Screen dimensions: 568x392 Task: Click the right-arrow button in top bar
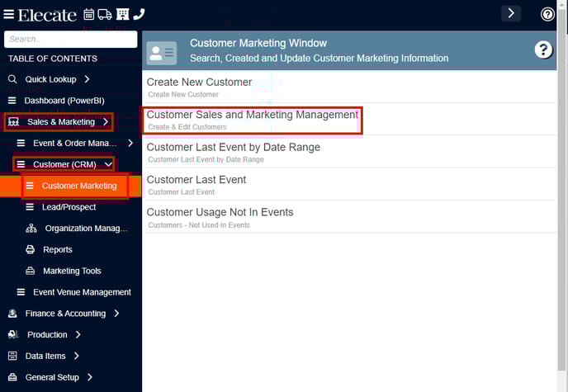tap(511, 14)
